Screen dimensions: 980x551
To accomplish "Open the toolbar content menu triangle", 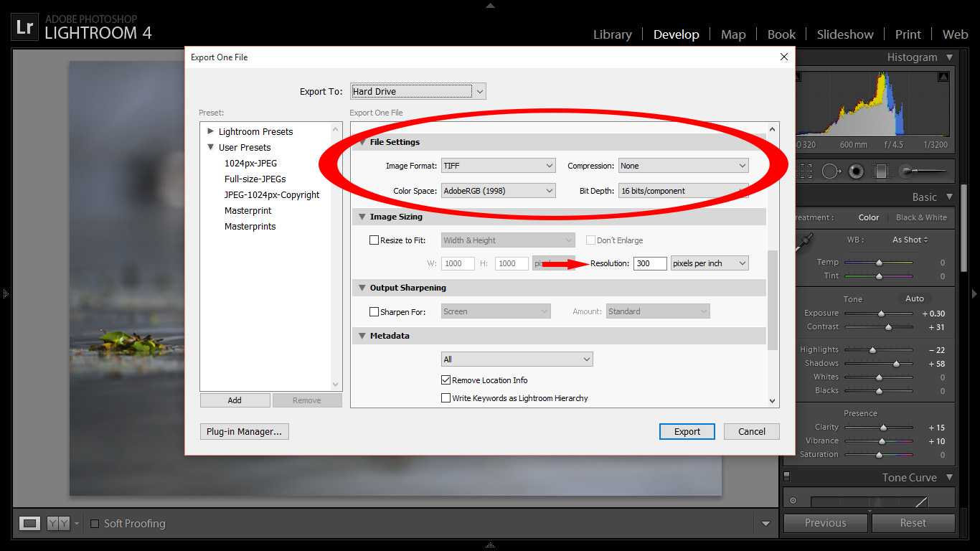I will [765, 524].
